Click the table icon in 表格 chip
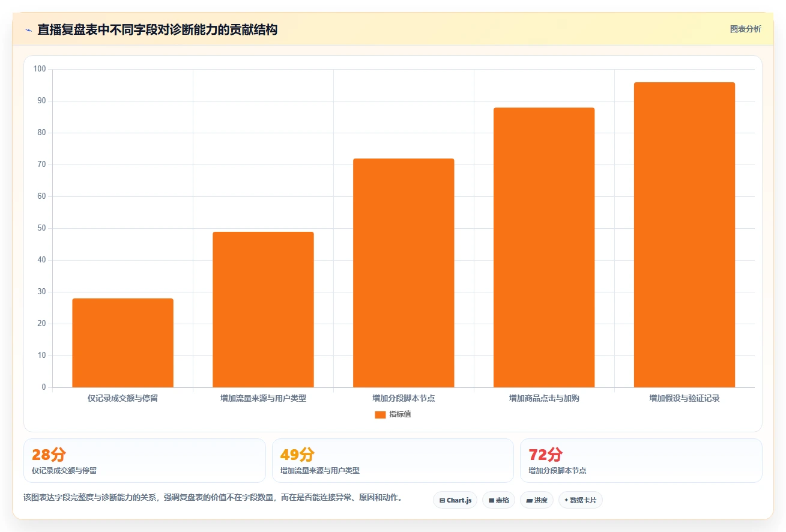Viewport: 786px width, 532px height. point(491,500)
